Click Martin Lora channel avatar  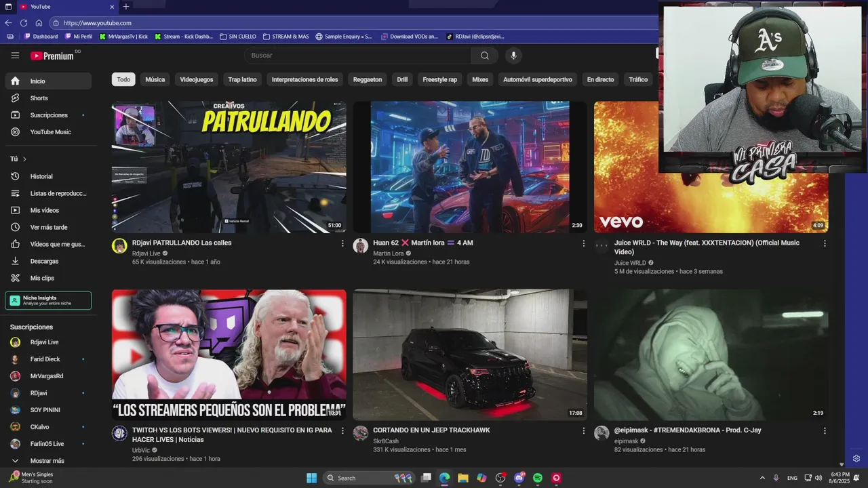tap(360, 246)
